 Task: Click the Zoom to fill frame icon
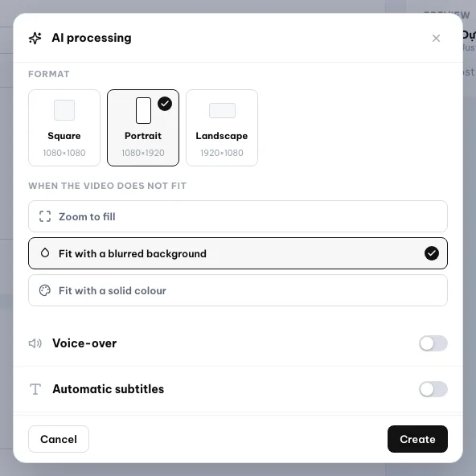[x=45, y=217]
